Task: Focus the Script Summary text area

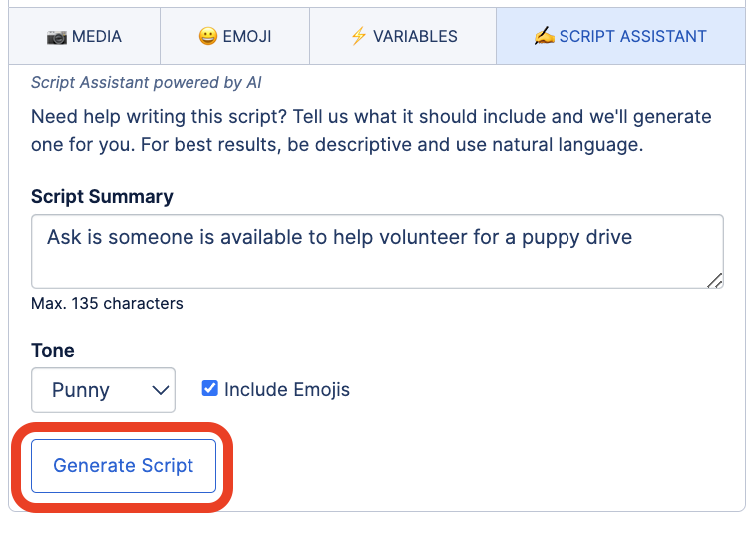Action: point(376,251)
